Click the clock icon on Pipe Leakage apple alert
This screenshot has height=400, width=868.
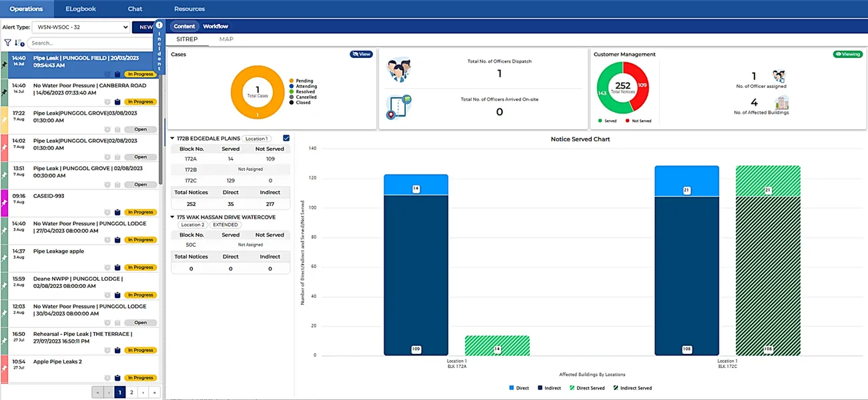click(x=107, y=267)
